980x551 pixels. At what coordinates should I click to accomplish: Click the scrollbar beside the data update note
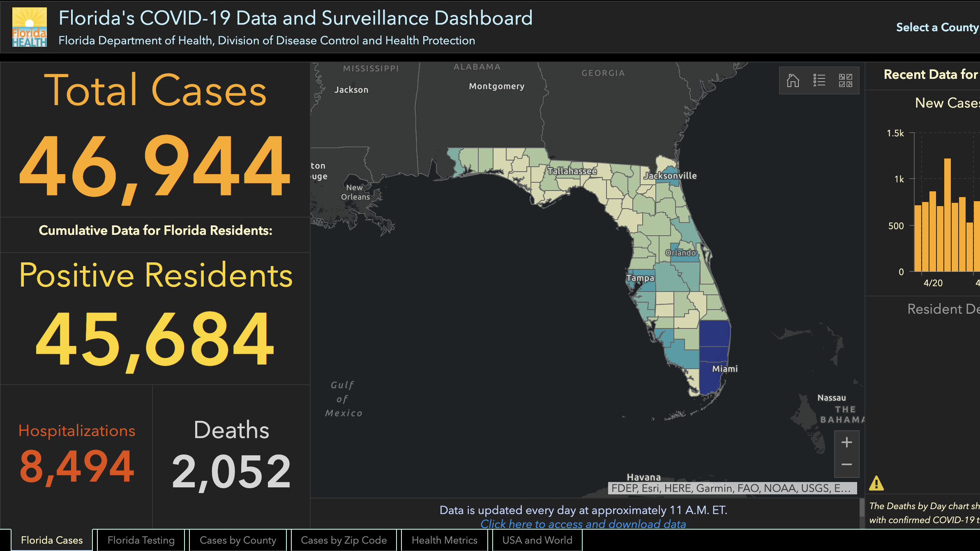pyautogui.click(x=862, y=508)
